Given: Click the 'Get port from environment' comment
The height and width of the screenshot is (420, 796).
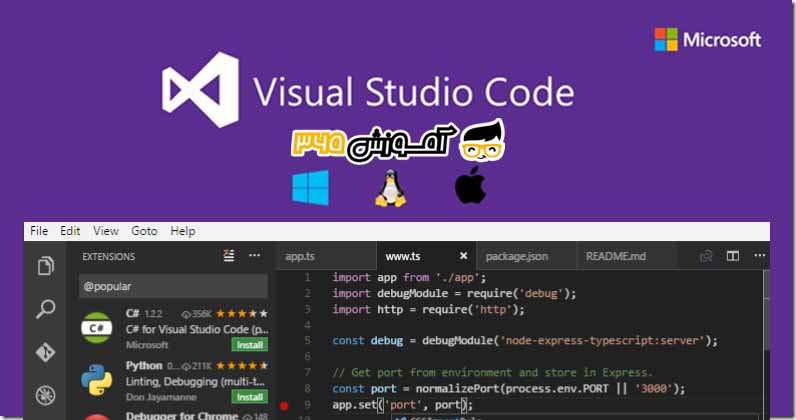Looking at the screenshot, I should pyautogui.click(x=492, y=373).
